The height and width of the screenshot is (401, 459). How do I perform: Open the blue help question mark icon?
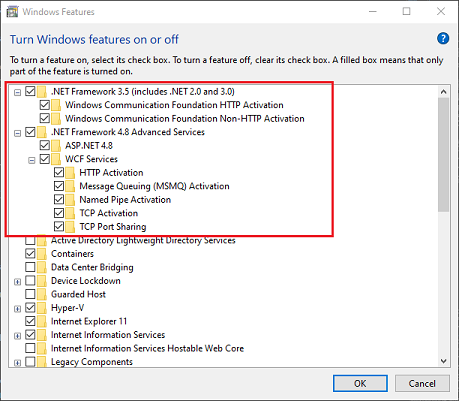pyautogui.click(x=443, y=39)
